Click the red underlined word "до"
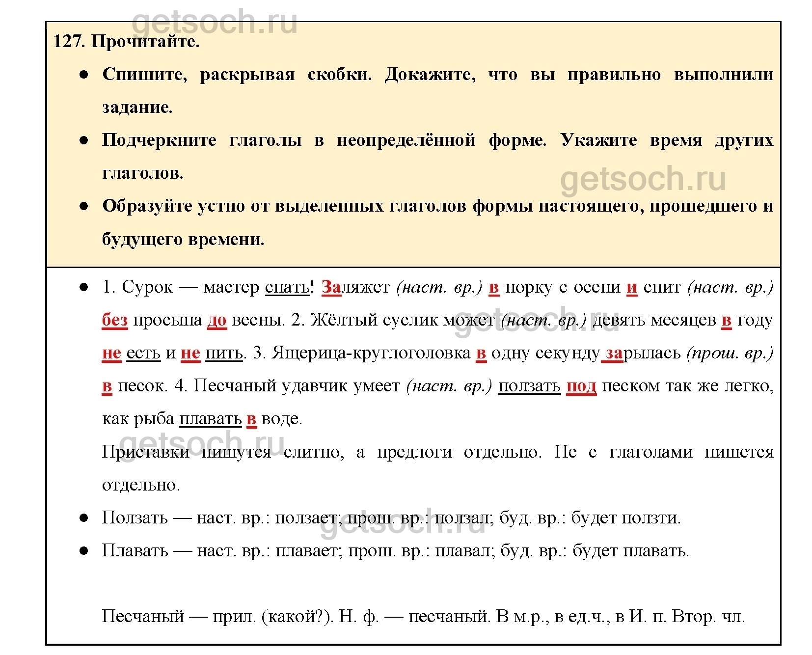Screen dimensions: 812x655 pyautogui.click(x=217, y=320)
